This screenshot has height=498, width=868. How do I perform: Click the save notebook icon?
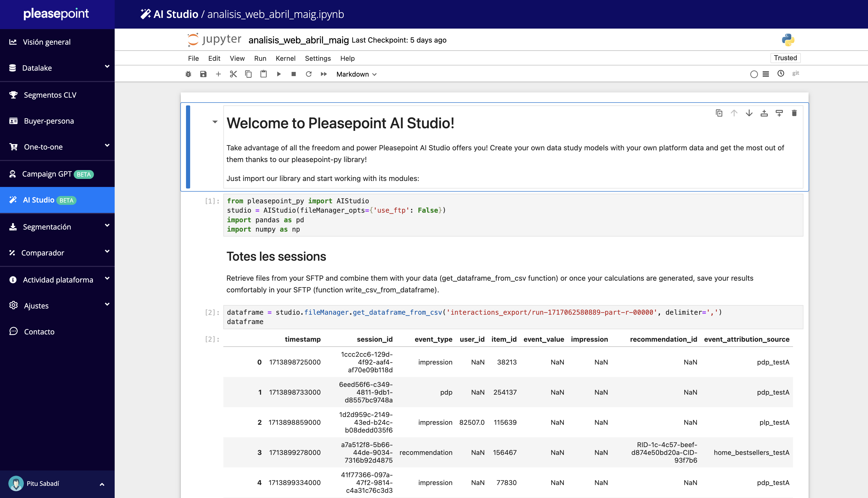pos(203,74)
